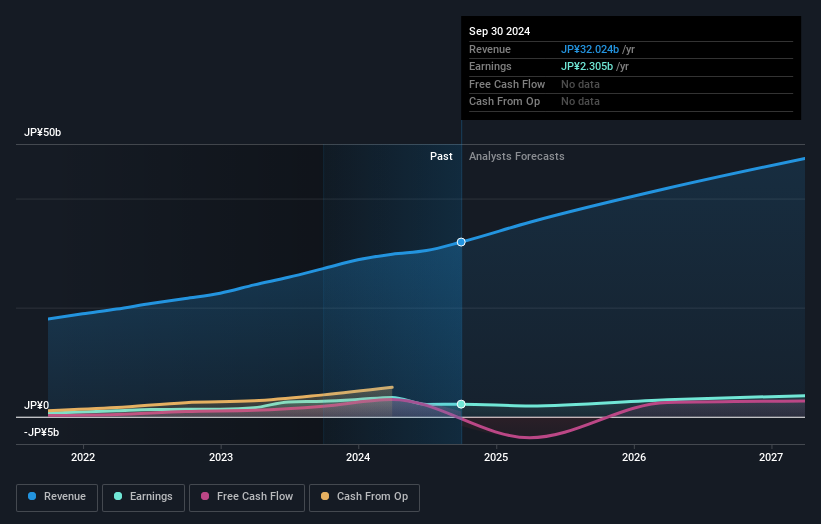
Task: Click the 2022 x-axis label
Action: [83, 458]
